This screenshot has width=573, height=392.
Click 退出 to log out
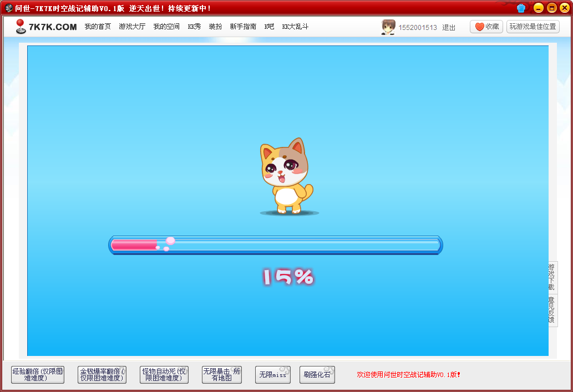coord(449,28)
